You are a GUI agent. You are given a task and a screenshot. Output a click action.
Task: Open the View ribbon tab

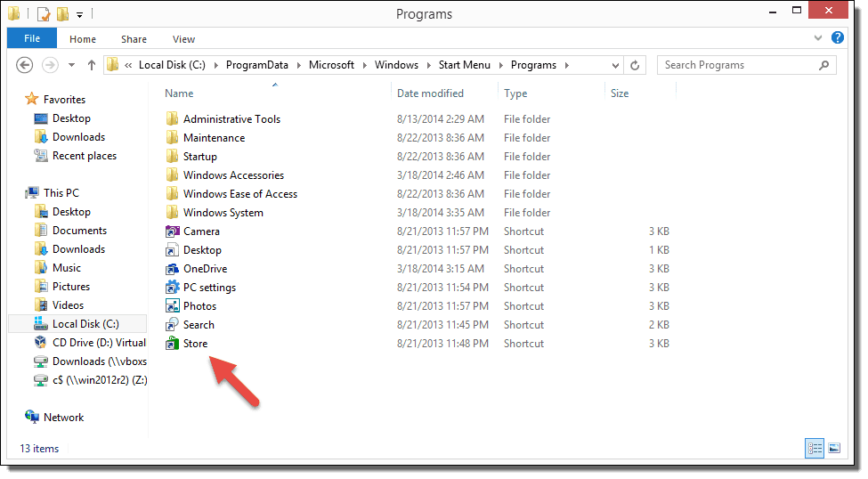point(183,39)
